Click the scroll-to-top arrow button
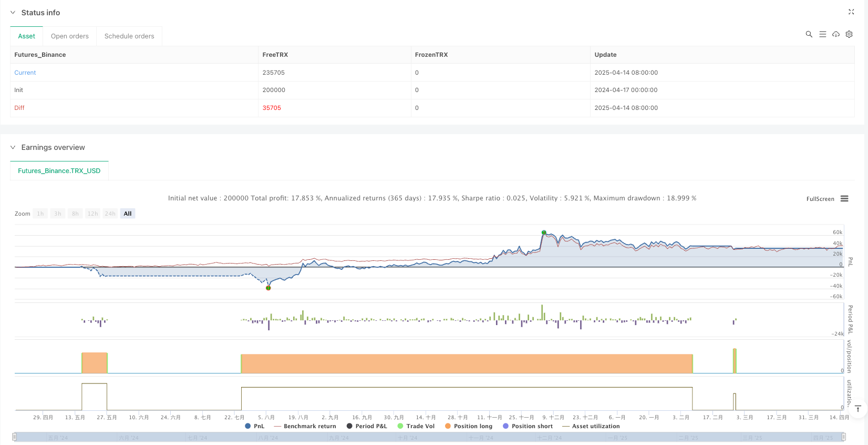The height and width of the screenshot is (445, 868). (x=857, y=409)
